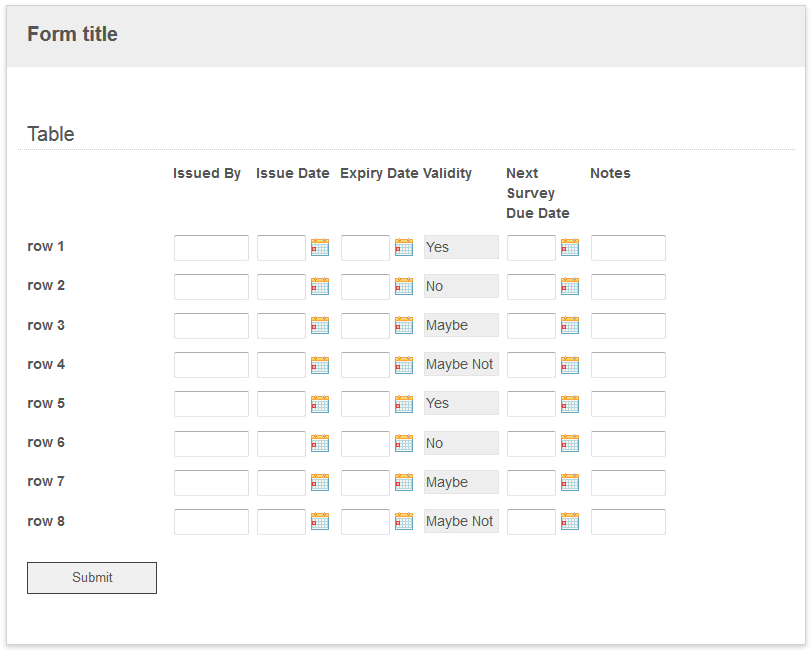Open the row 1 Issue Date calendar picker
Screen dimensions: 812x651
[320, 247]
